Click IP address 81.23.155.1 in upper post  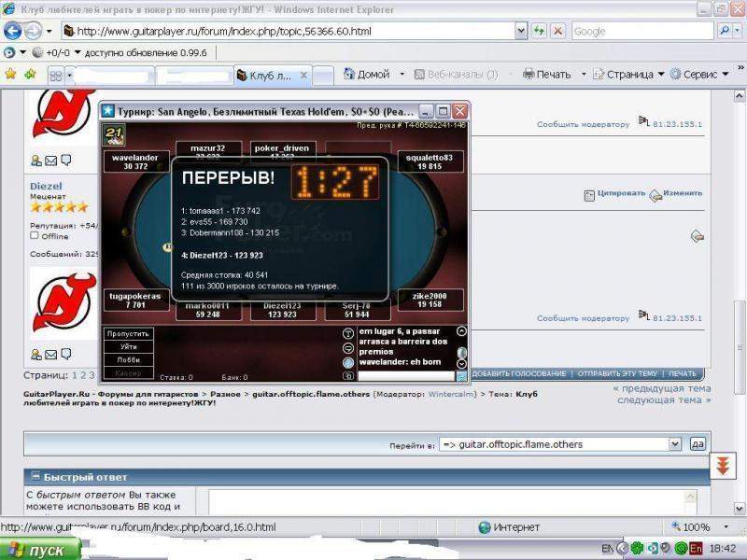[x=677, y=124]
